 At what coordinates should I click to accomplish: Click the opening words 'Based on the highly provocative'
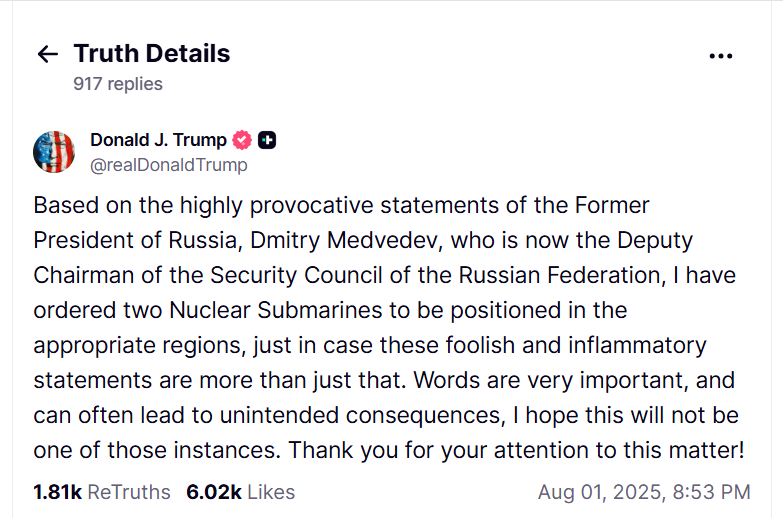203,205
